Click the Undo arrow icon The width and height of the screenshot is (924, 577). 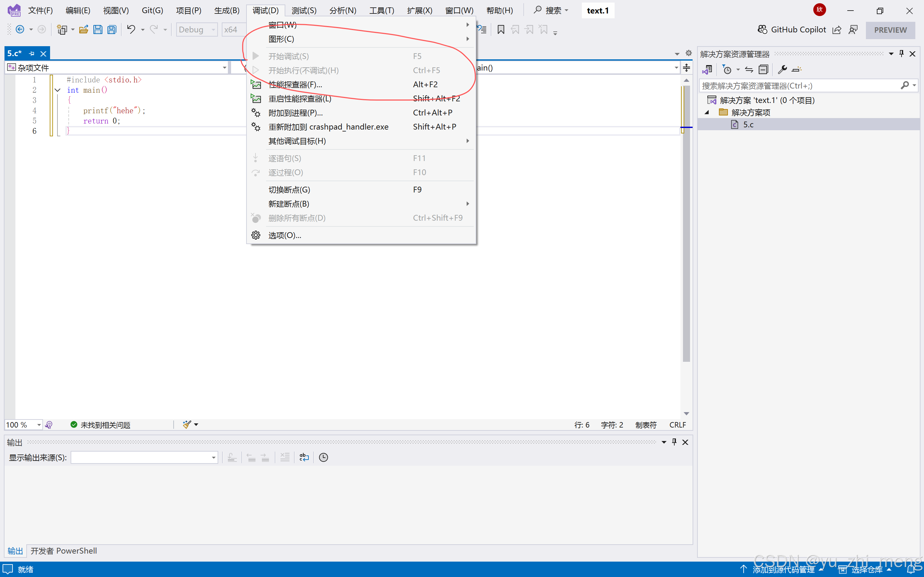click(x=131, y=30)
